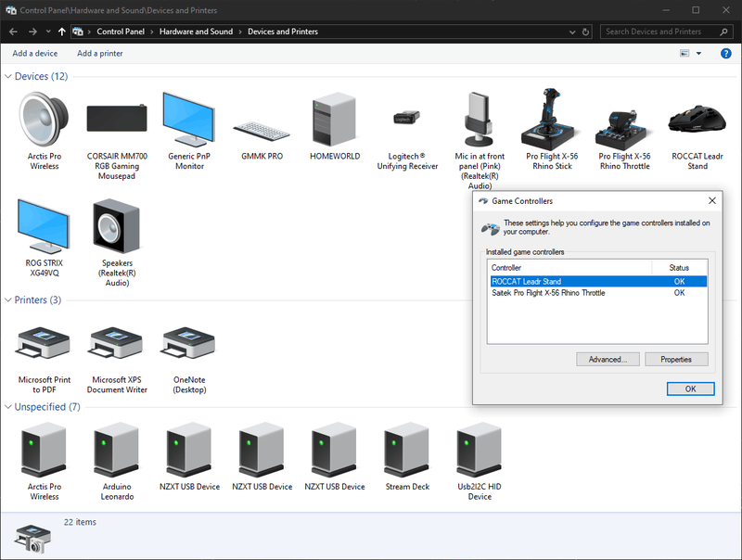
Task: Click the forward navigation arrow
Action: click(x=32, y=32)
